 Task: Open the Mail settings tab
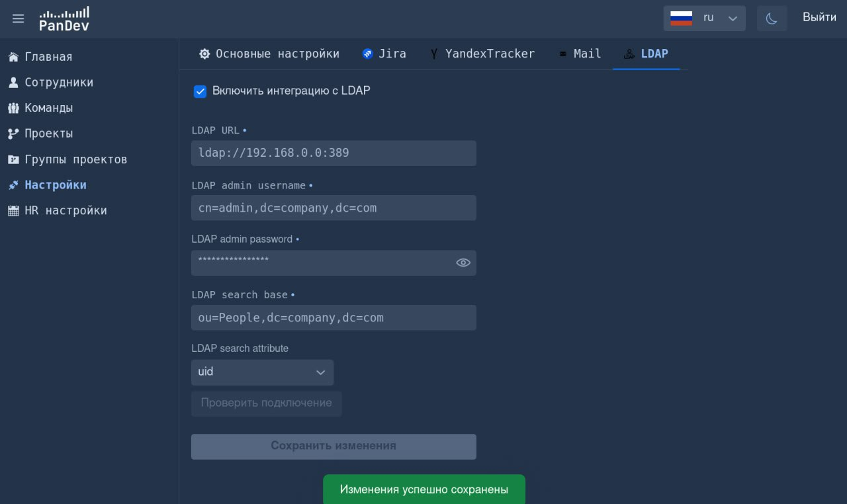[x=580, y=54]
